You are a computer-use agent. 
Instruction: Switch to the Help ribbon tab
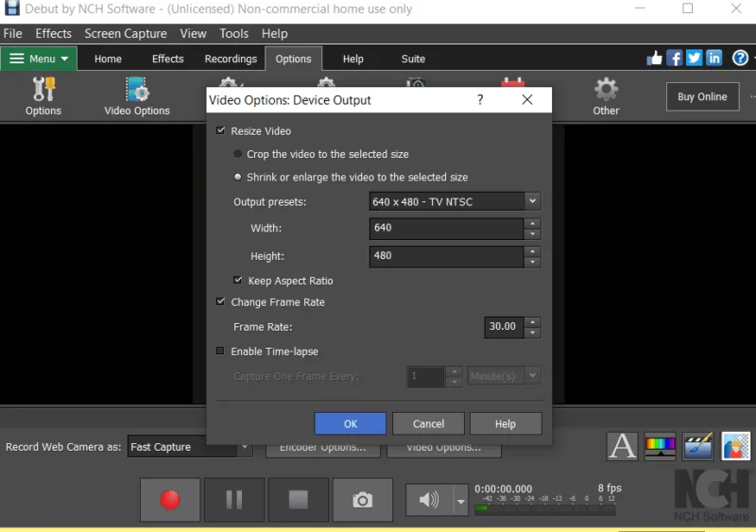[352, 59]
